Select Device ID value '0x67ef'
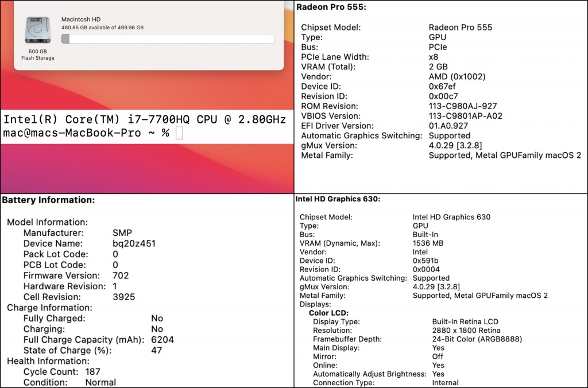 (442, 86)
